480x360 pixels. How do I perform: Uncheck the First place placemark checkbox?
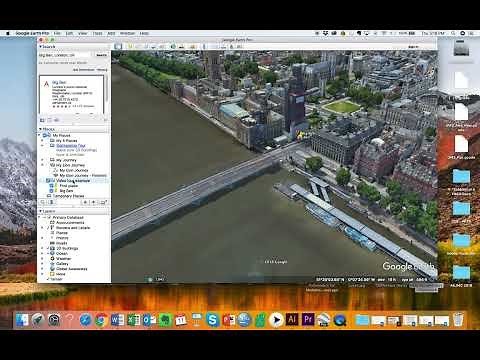51,186
